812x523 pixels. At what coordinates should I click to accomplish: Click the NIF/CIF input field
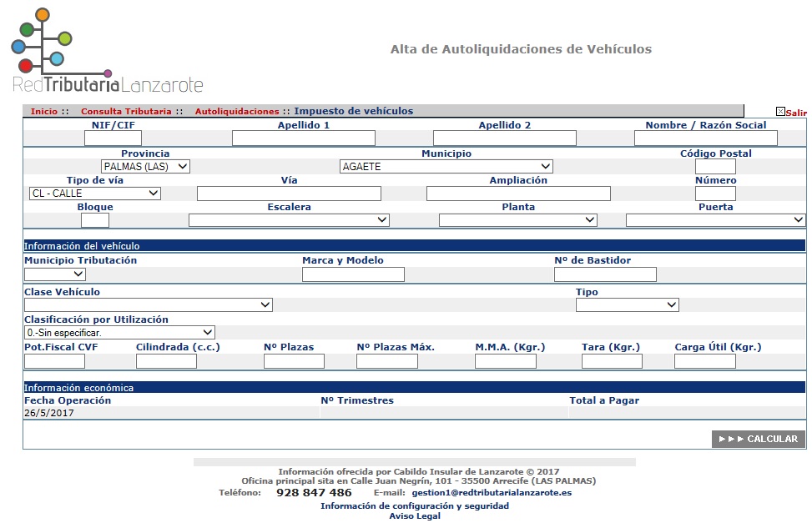pyautogui.click(x=113, y=138)
